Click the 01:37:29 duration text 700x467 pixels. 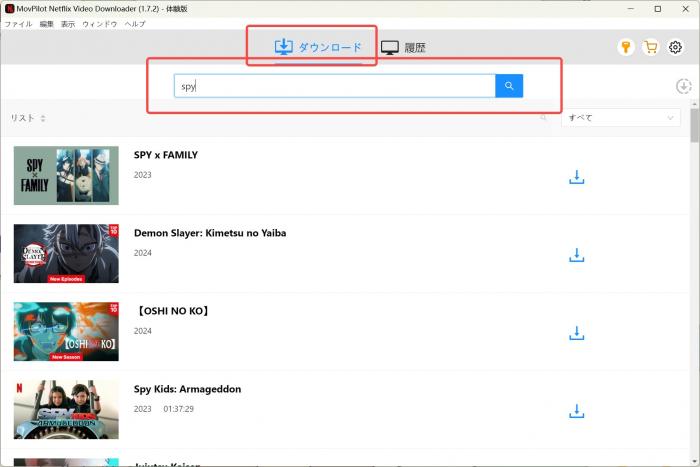point(179,409)
